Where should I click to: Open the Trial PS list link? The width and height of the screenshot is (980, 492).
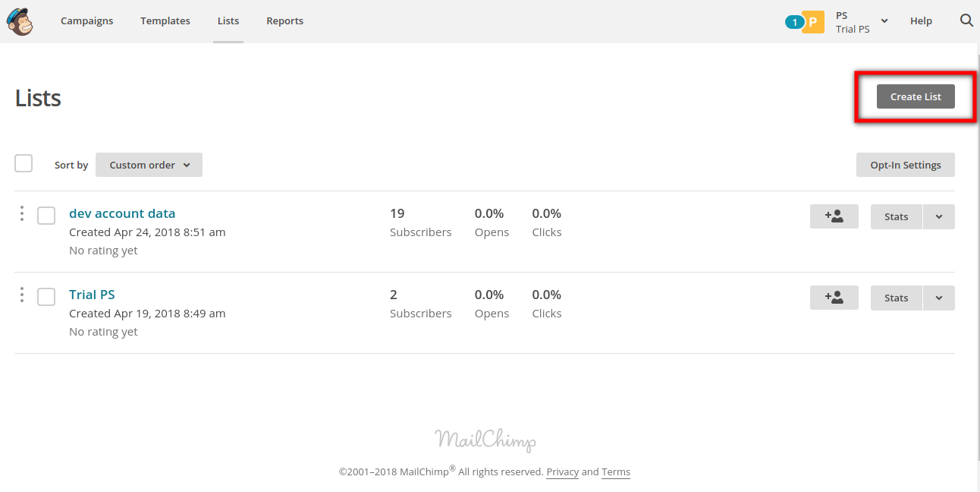tap(92, 295)
